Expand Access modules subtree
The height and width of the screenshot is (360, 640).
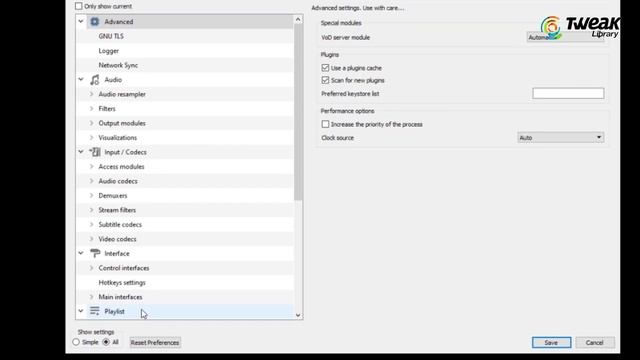click(91, 167)
